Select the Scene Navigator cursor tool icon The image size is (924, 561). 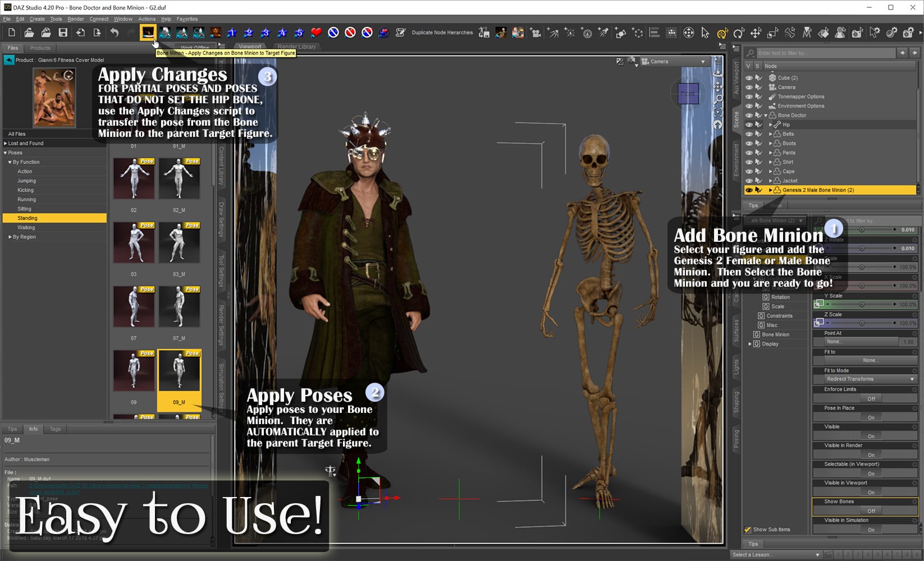pyautogui.click(x=705, y=33)
